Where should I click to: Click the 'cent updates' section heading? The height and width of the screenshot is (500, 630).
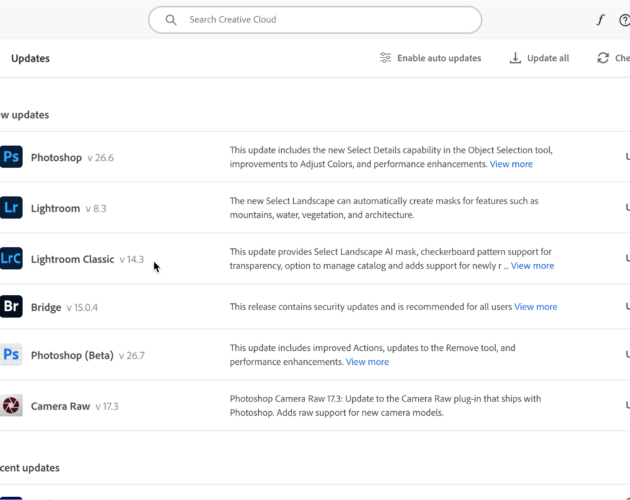click(30, 468)
